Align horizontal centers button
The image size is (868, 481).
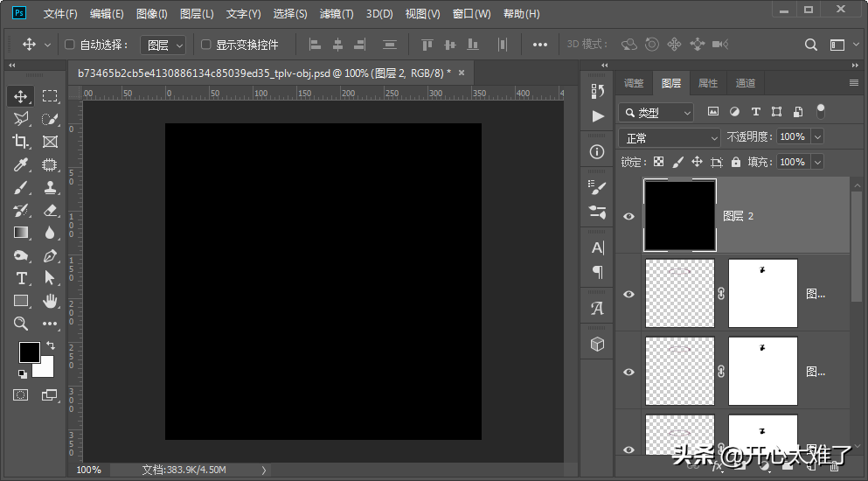(337, 45)
